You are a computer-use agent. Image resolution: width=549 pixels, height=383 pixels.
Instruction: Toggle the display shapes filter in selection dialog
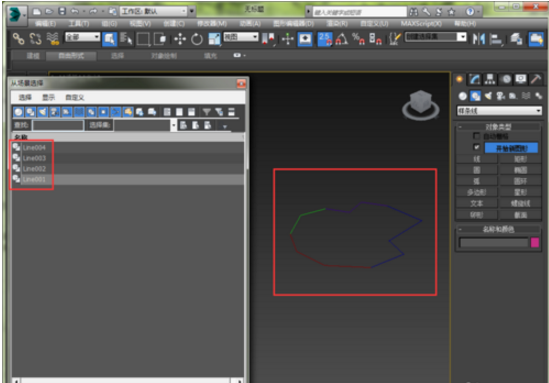point(30,112)
